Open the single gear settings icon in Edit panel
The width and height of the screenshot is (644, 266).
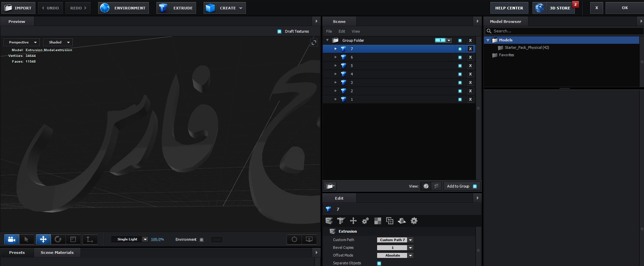click(x=414, y=221)
